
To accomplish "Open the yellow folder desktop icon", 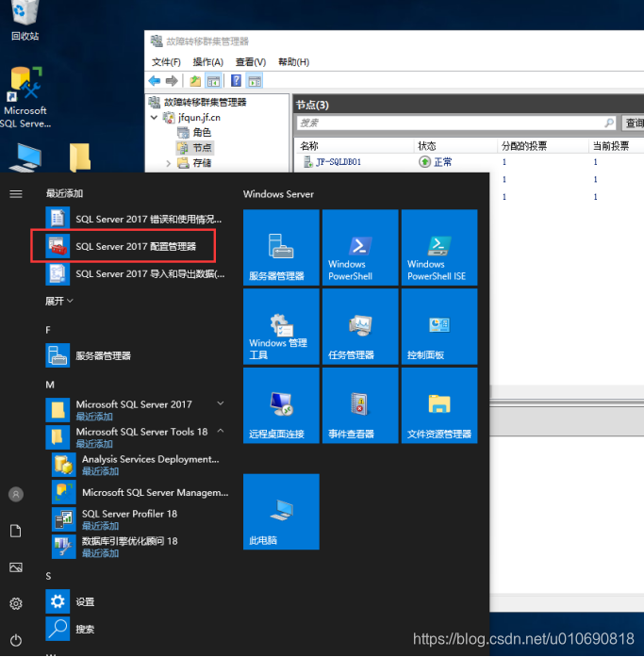I will (80, 158).
